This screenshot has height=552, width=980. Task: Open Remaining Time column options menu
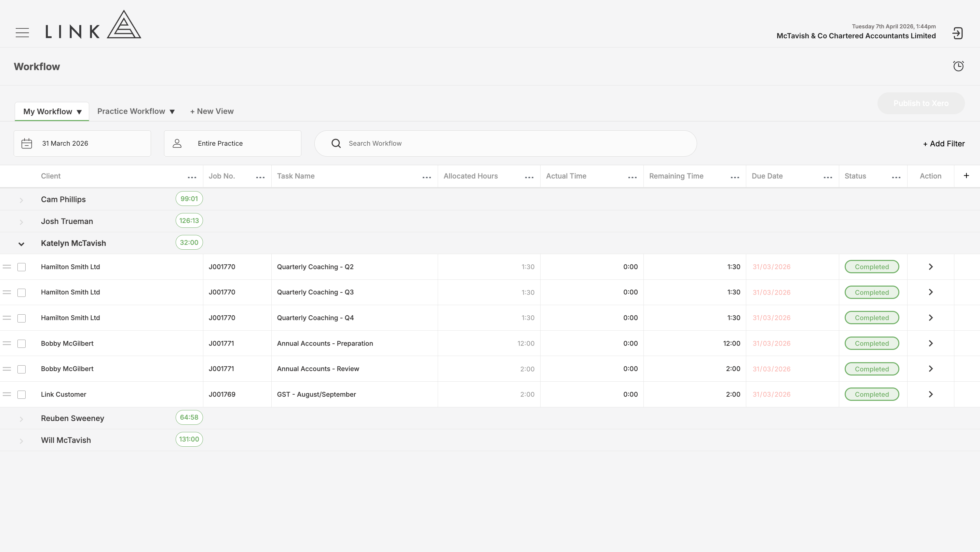pos(735,178)
